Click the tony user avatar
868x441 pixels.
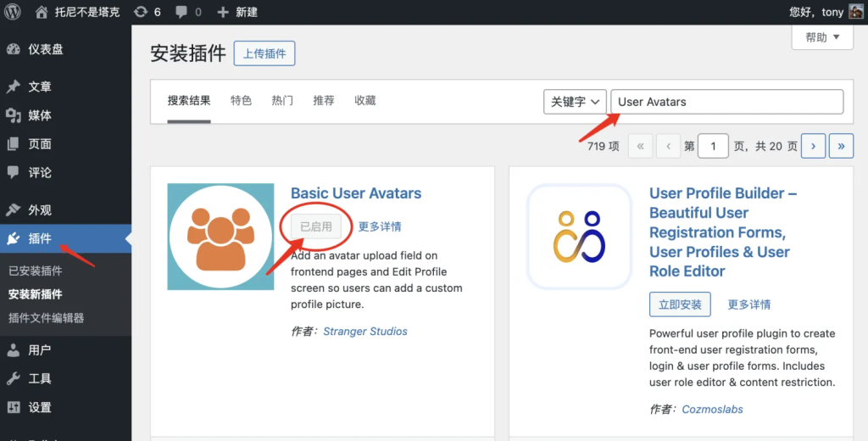click(x=856, y=12)
